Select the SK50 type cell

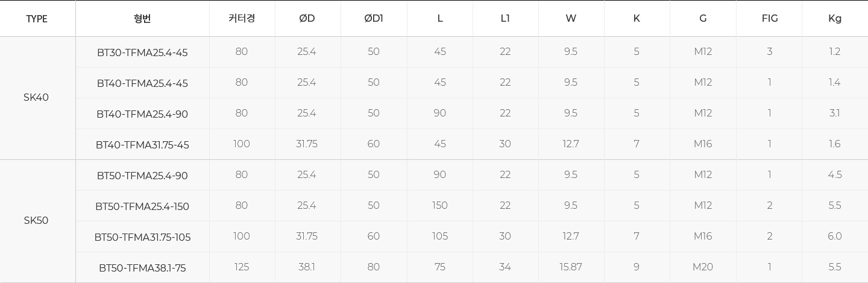36,221
